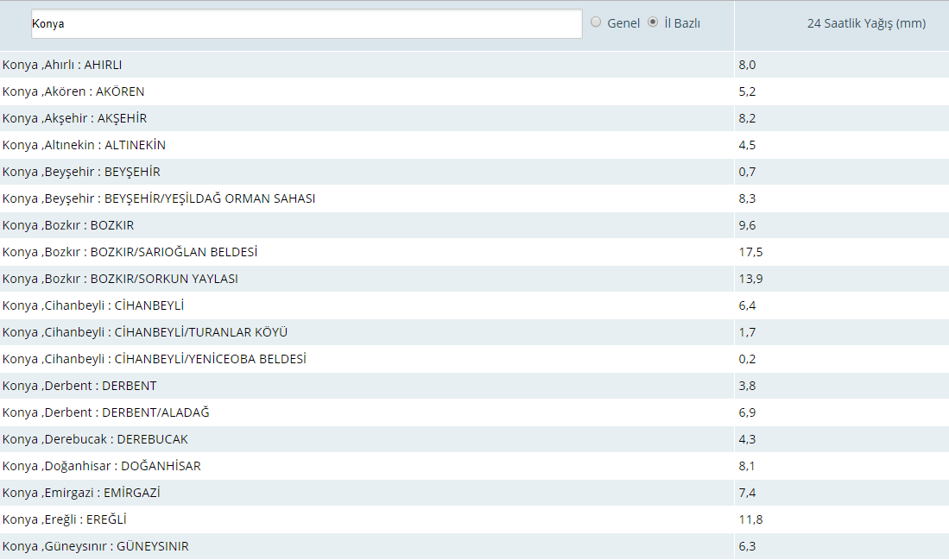This screenshot has width=949, height=560.
Task: Select the BOZKIR/SORKUN YAYLASI row
Action: point(475,279)
